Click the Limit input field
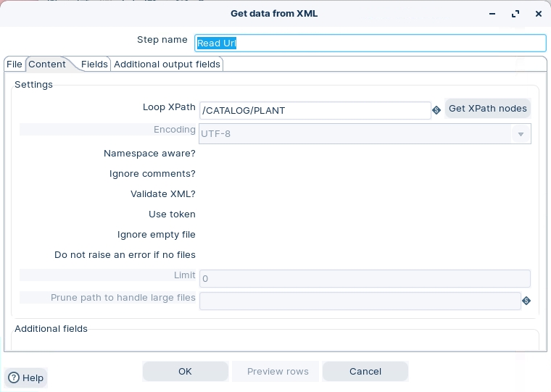 (x=365, y=278)
